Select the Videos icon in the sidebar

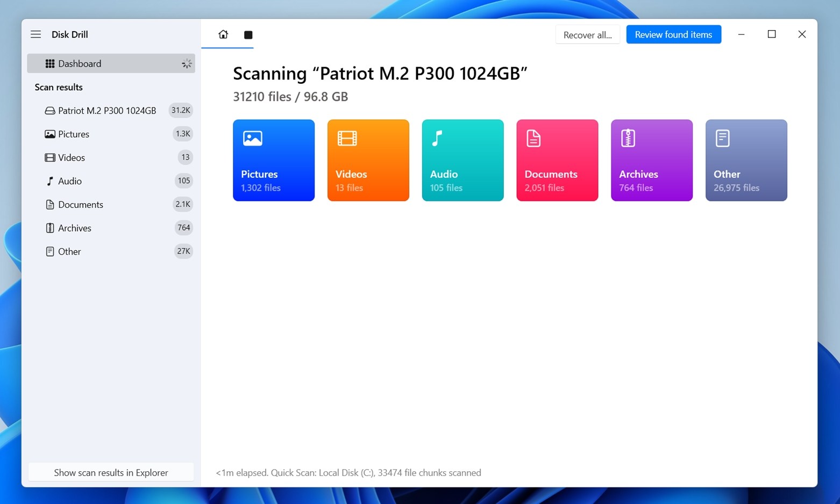tap(50, 157)
